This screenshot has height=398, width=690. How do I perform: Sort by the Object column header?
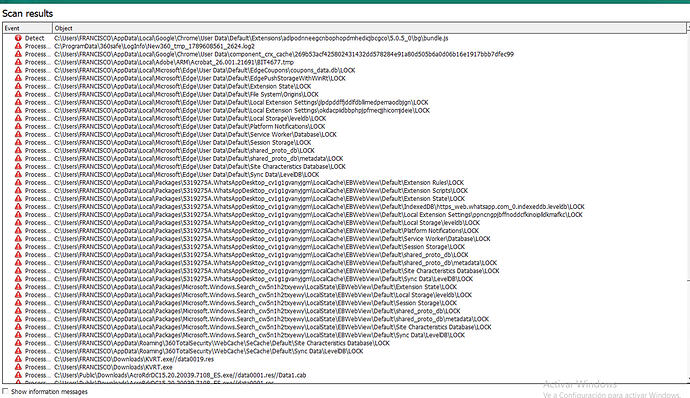coord(369,28)
